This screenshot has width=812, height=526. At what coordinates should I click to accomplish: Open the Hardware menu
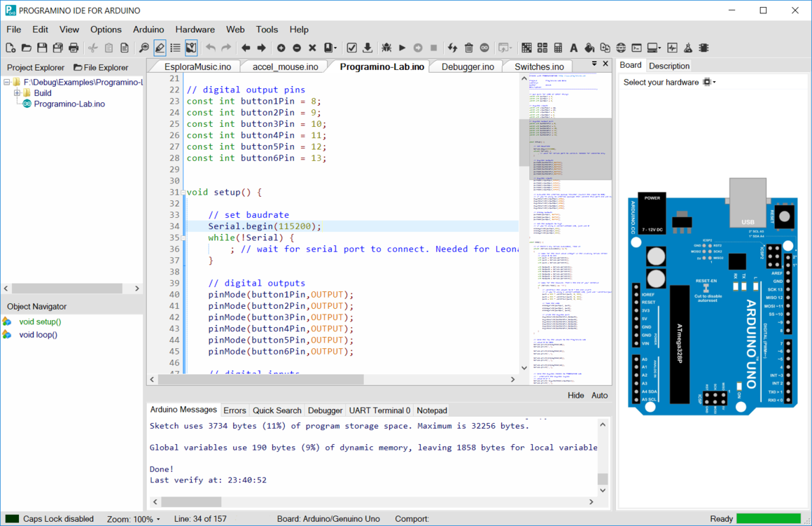[x=195, y=29]
